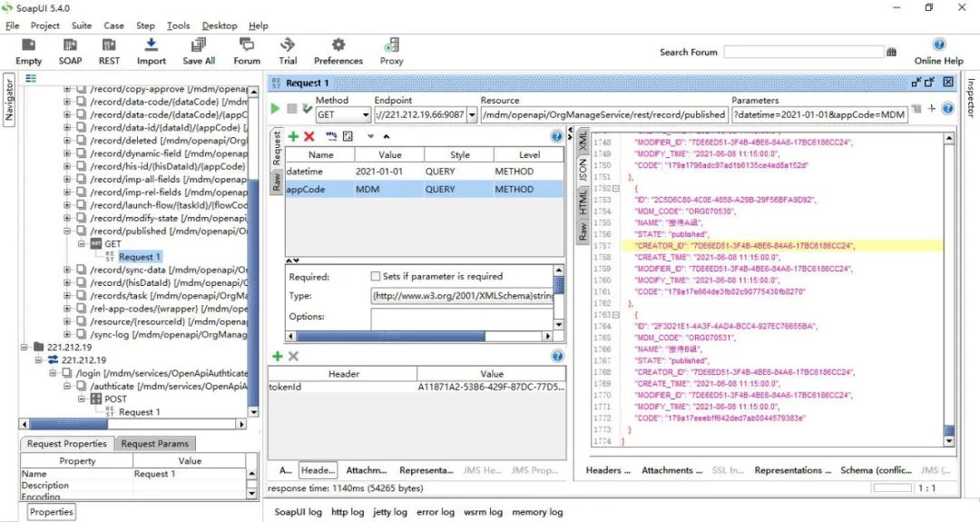Click the Resource path input field
Screen dimensions: 980x522
click(x=604, y=115)
